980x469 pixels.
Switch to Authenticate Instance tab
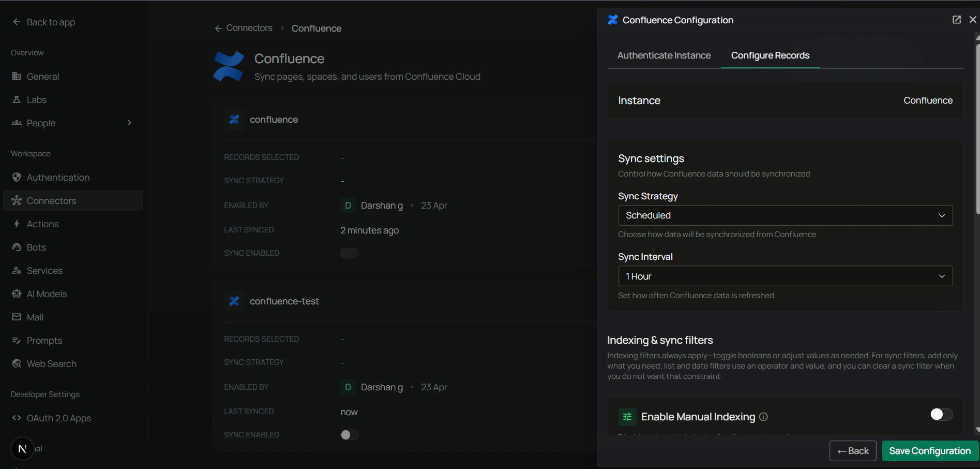664,55
